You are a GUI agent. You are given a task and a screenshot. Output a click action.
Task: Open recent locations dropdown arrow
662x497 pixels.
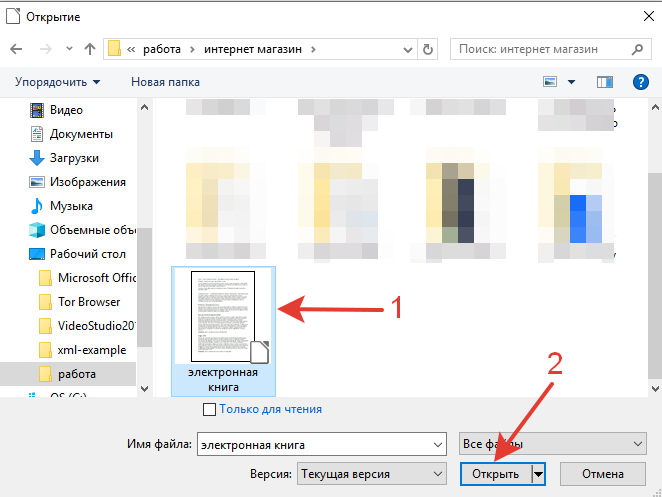pos(69,49)
